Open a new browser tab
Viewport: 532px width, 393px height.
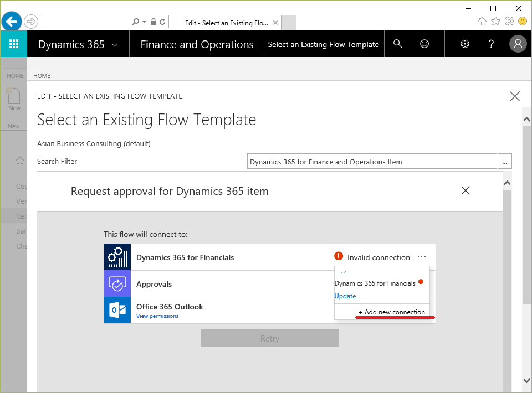click(x=289, y=23)
